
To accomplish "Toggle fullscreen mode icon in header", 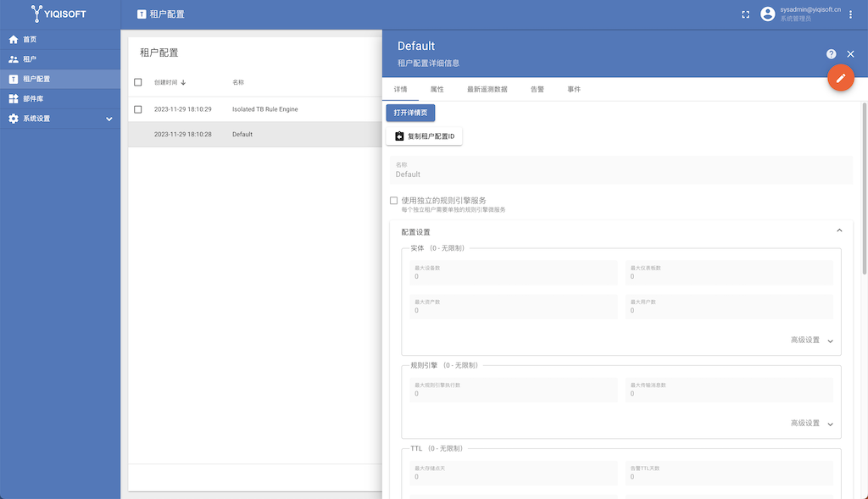I will click(746, 15).
